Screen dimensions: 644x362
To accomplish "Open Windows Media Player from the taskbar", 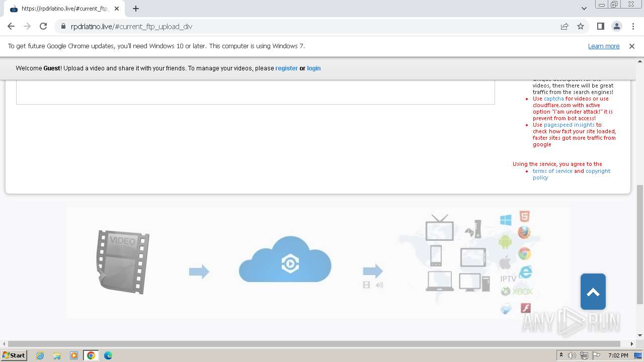I will click(74, 355).
